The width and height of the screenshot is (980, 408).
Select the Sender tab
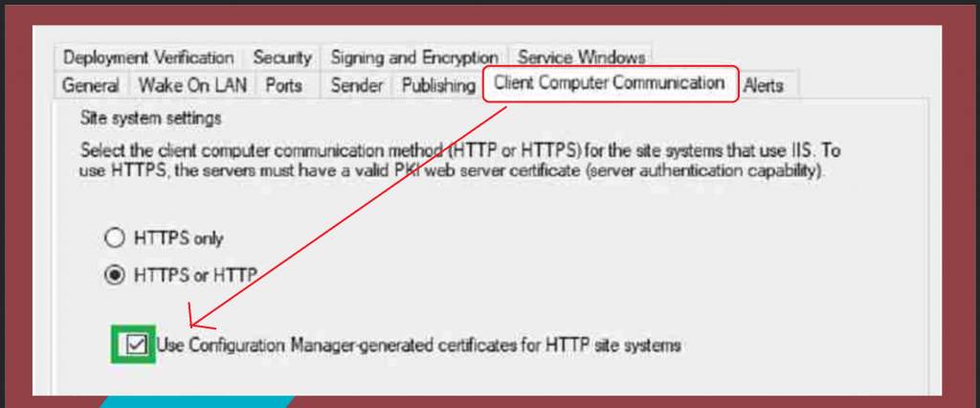point(356,85)
